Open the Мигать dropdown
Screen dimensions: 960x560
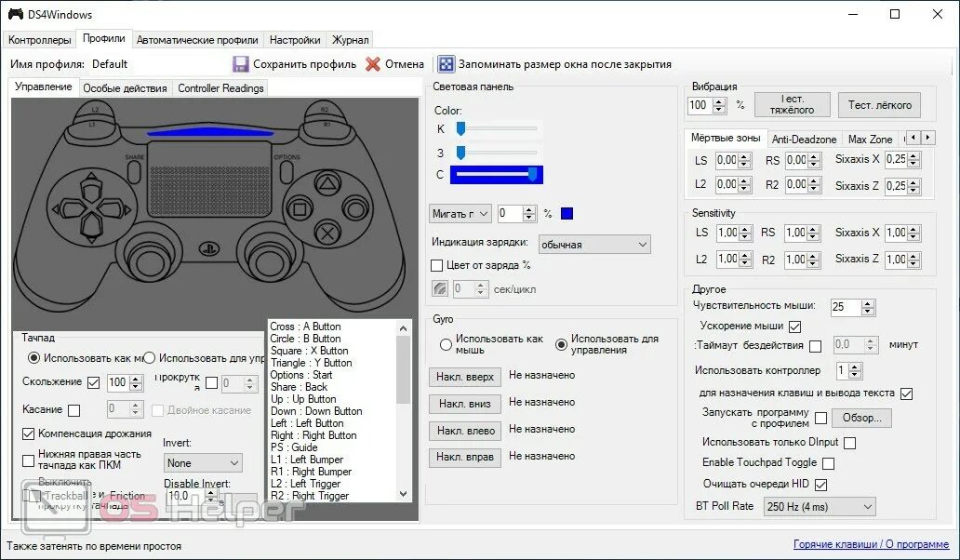click(460, 214)
